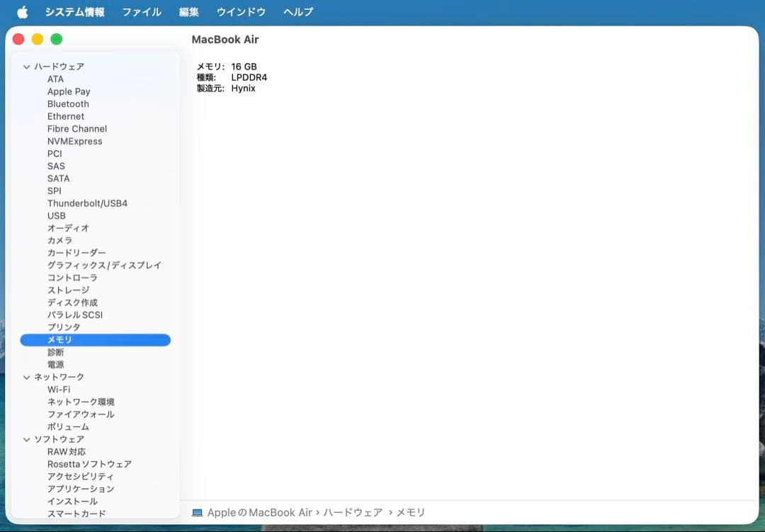Collapse the ハードウェア section
Image resolution: width=765 pixels, height=532 pixels.
27,66
